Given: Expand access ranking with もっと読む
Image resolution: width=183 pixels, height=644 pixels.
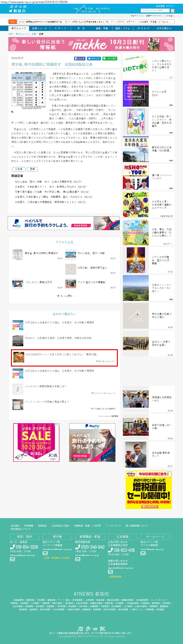Looking at the screenshot, I should coord(65,296).
